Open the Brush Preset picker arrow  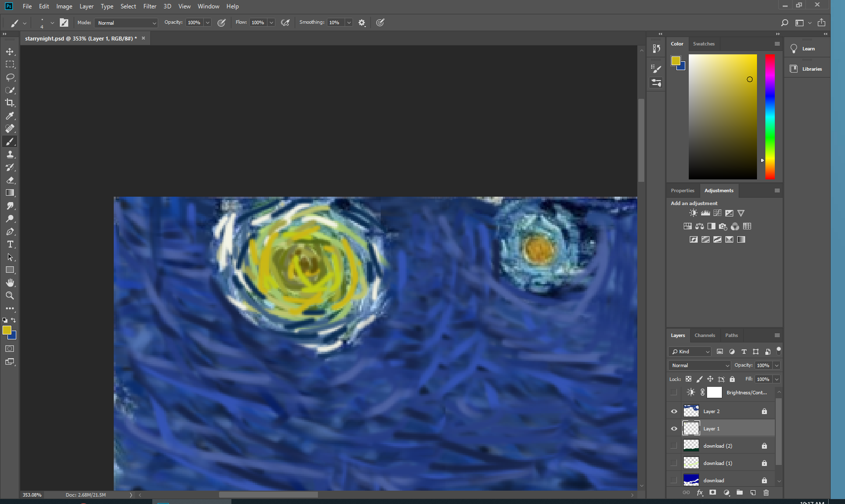52,23
